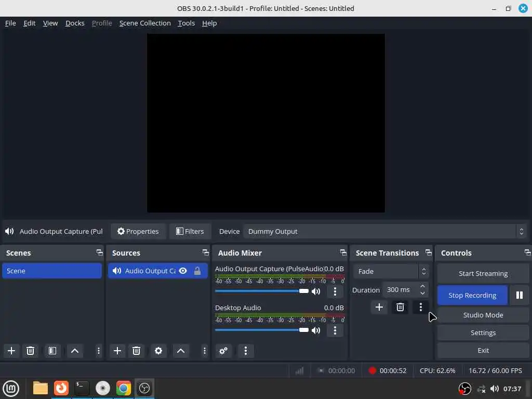Open file manager from the taskbar

coord(40,388)
